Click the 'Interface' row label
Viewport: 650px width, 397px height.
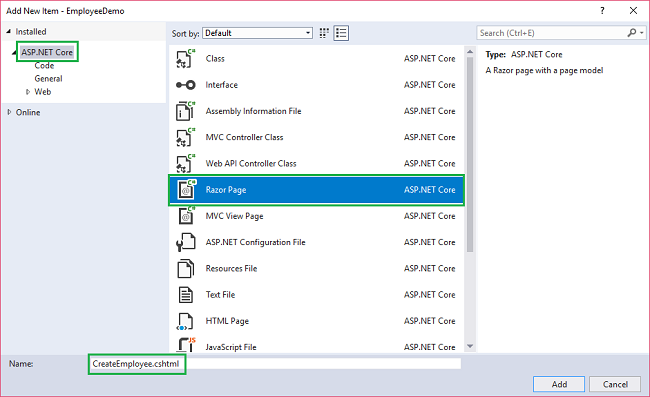pos(222,85)
